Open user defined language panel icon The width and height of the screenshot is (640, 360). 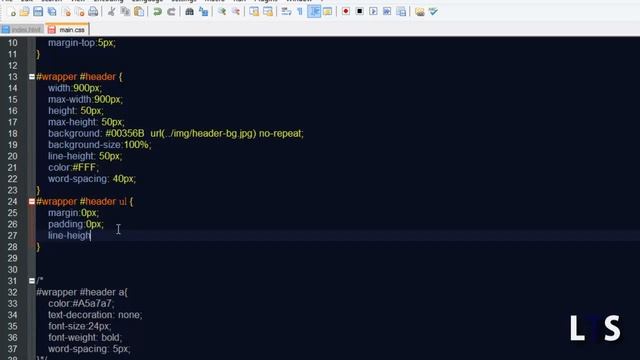[327, 12]
